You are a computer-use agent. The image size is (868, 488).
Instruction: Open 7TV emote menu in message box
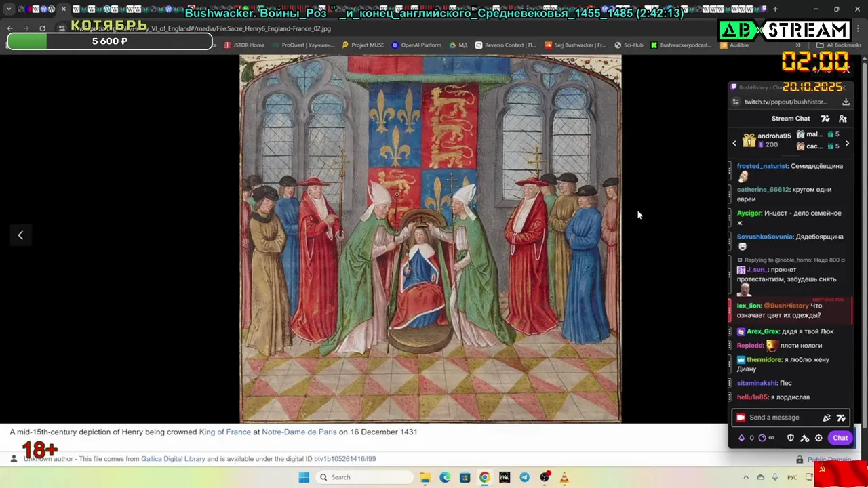(841, 418)
